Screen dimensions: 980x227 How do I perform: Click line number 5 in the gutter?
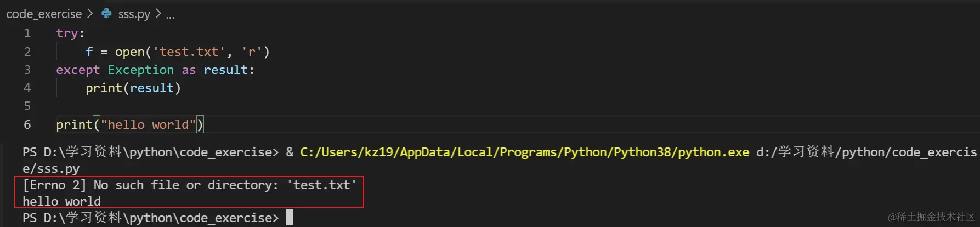point(27,106)
